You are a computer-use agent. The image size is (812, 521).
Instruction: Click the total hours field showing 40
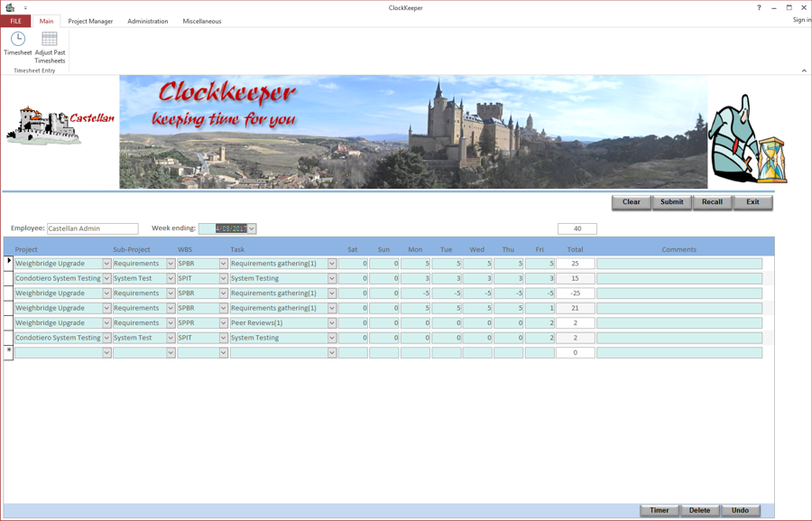[577, 228]
